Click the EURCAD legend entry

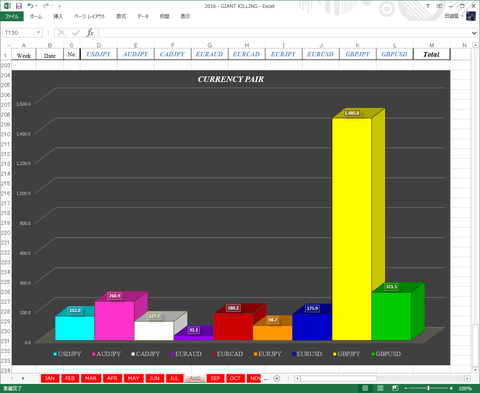click(228, 354)
